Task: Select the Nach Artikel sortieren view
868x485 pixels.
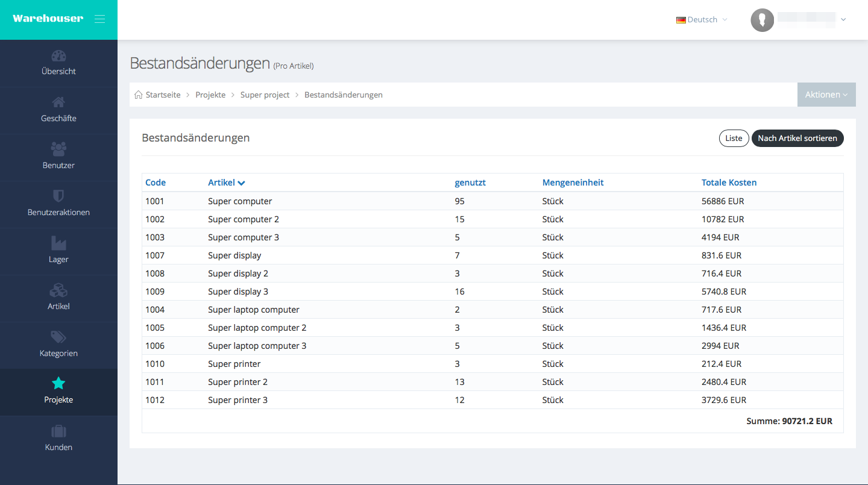Action: (x=797, y=139)
